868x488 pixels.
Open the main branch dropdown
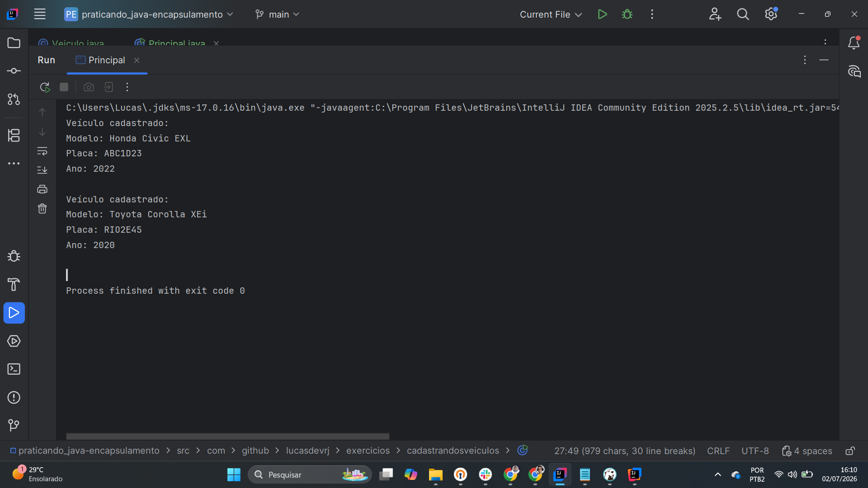point(277,14)
